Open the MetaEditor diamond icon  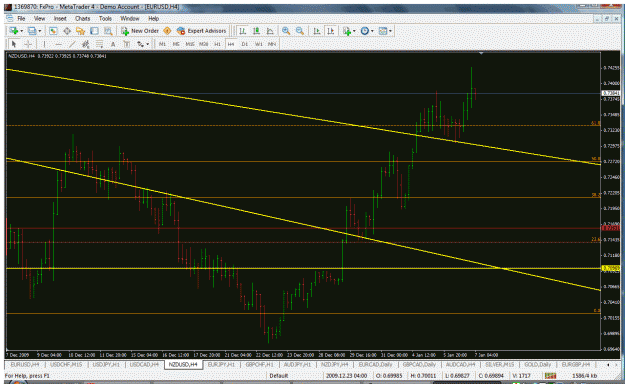[x=167, y=31]
